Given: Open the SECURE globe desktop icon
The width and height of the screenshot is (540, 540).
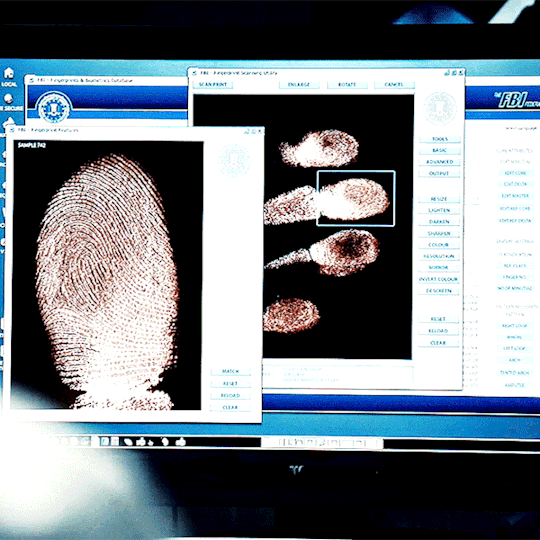Looking at the screenshot, I should [x=9, y=102].
